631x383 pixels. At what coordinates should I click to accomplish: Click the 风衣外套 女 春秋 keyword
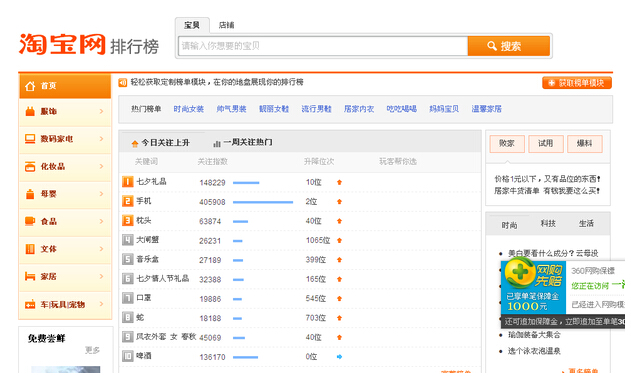coord(166,337)
